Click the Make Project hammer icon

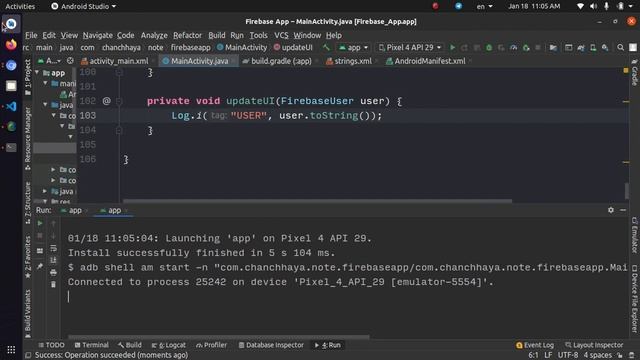pos(326,48)
